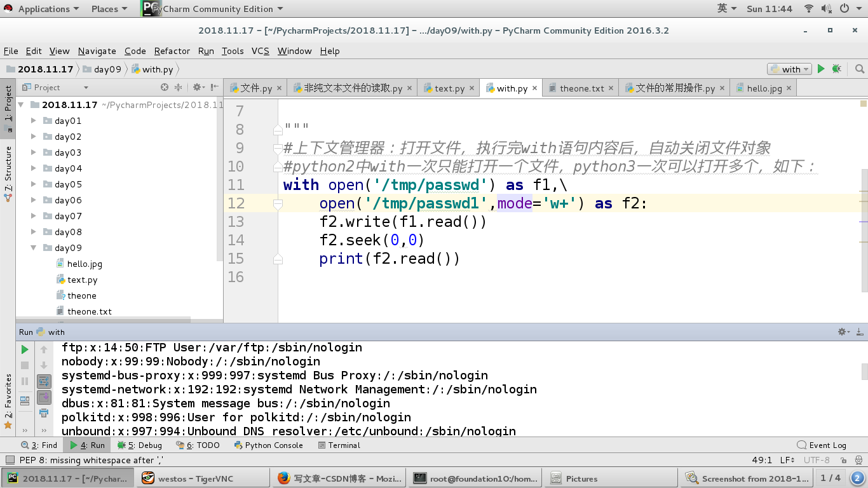Go up the stack trace with the up arrow
Viewport: 868px width, 488px height.
point(44,349)
